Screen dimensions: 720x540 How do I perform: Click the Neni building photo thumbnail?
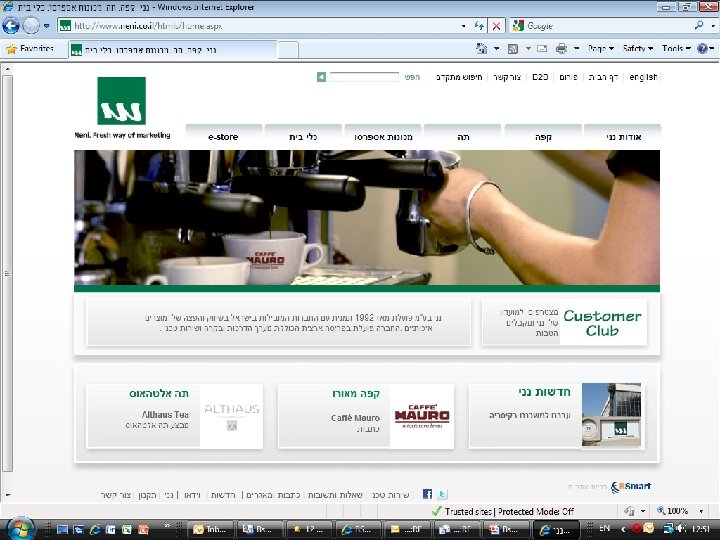point(612,415)
